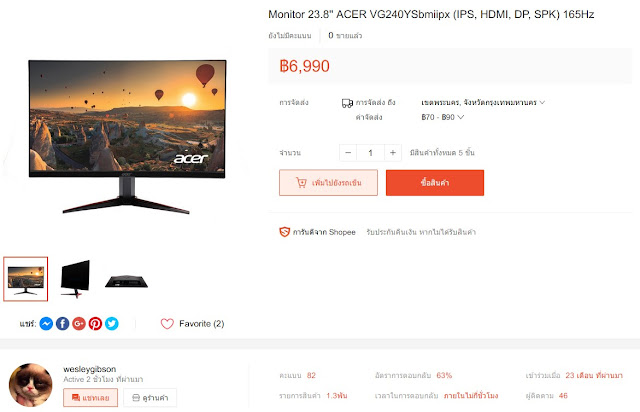The height and width of the screenshot is (412, 640).
Task: Click the Shopee guarantee shield icon
Action: [284, 232]
